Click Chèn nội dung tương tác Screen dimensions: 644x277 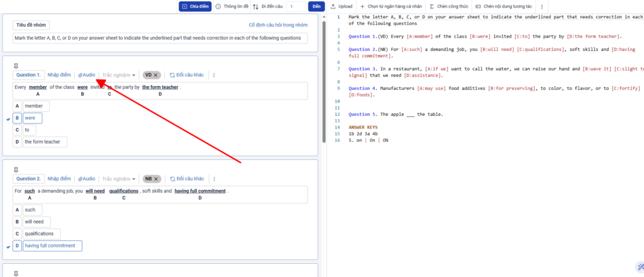[505, 6]
